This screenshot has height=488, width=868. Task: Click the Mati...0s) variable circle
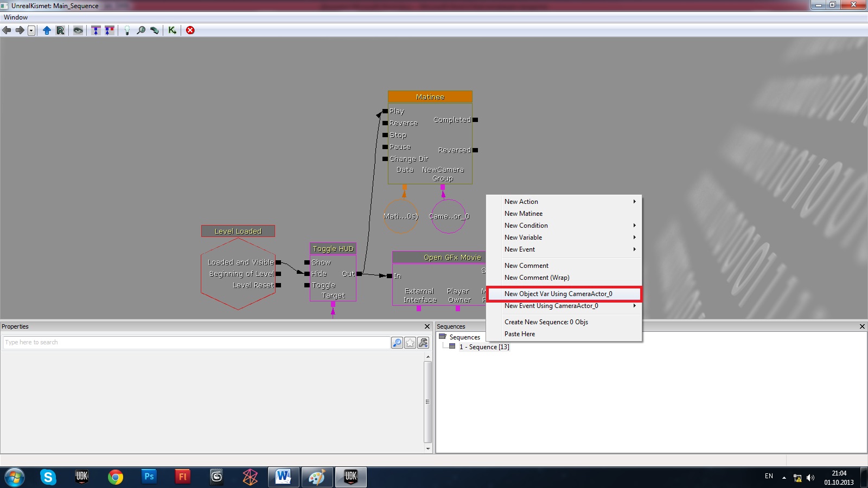pos(401,216)
